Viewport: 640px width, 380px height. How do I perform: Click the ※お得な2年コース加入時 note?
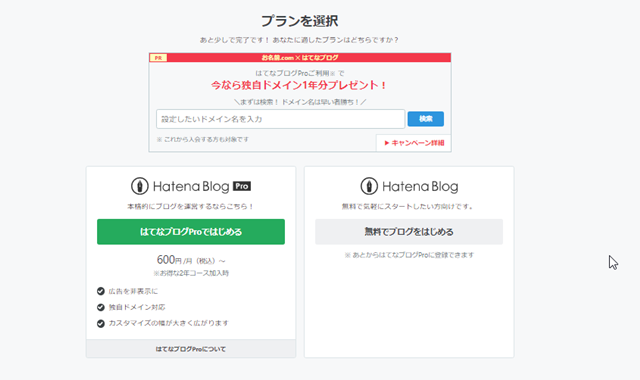(191, 273)
